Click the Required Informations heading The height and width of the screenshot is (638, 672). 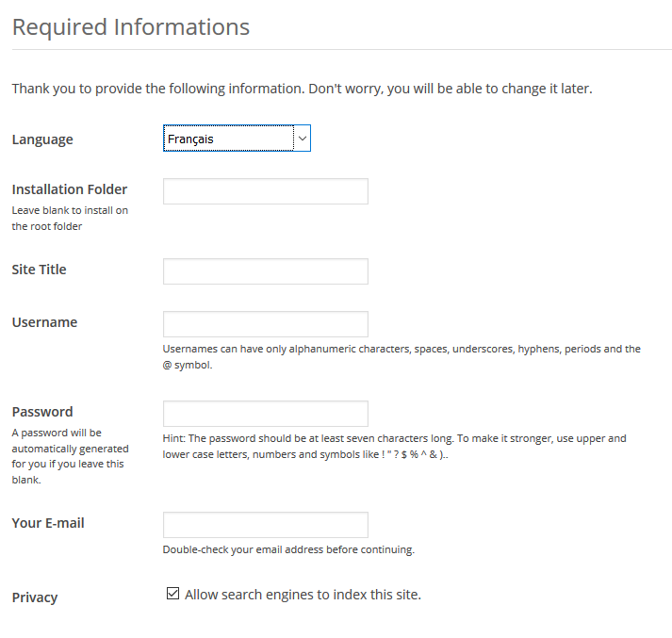click(x=131, y=27)
